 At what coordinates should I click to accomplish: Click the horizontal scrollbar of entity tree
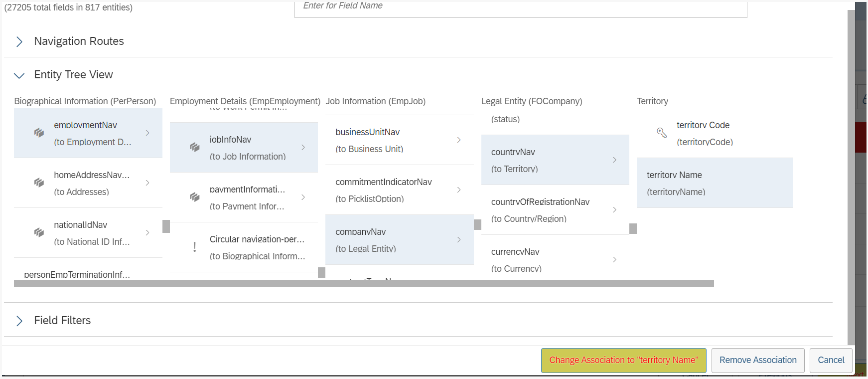tap(364, 283)
